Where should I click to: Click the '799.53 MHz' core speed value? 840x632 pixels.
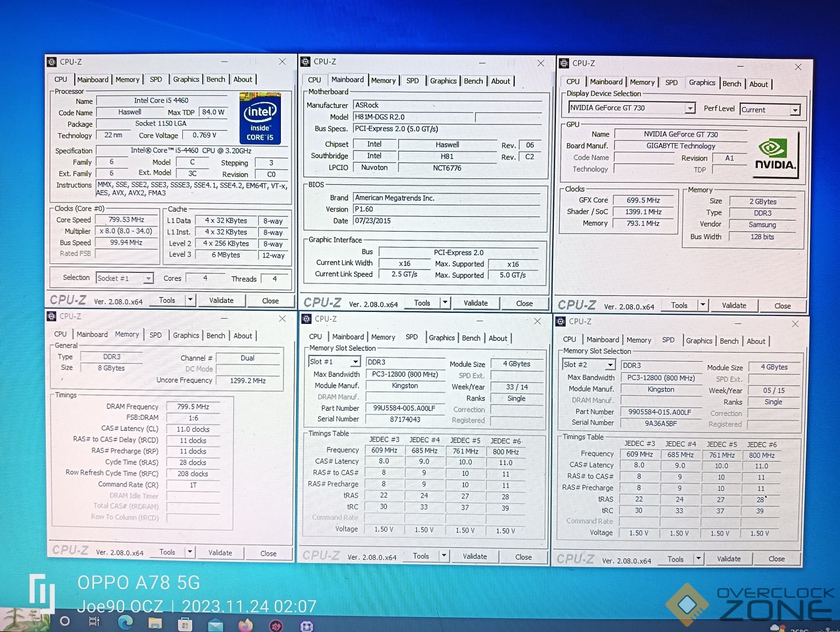click(x=126, y=220)
